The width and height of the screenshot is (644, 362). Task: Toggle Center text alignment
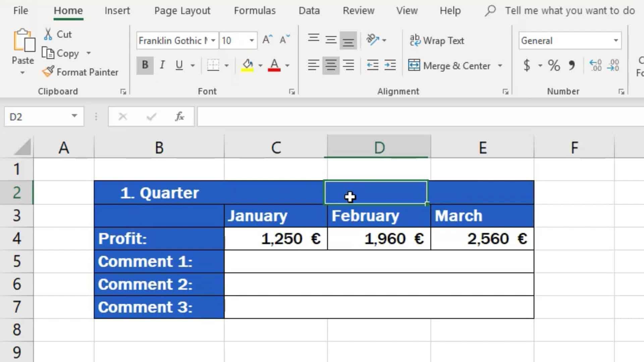(x=331, y=65)
